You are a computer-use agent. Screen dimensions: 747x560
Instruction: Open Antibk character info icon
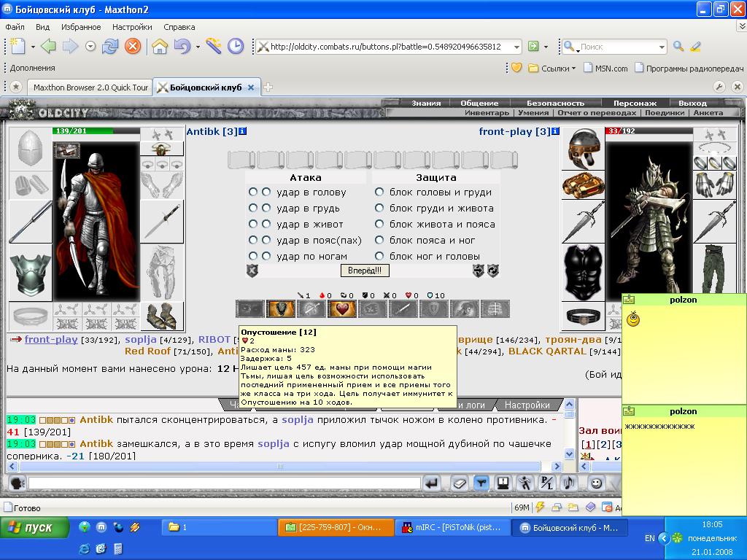click(x=242, y=131)
